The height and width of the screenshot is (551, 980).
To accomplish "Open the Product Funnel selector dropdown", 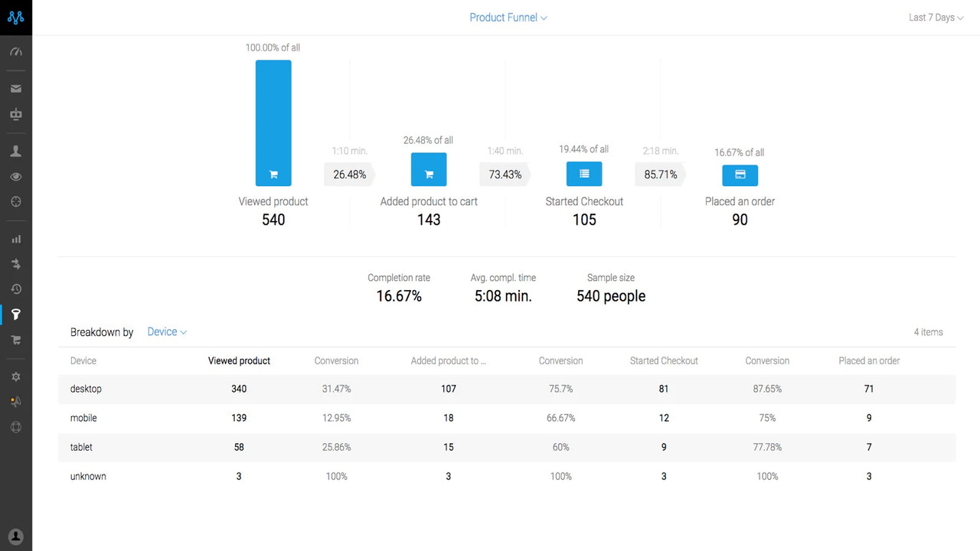I will 508,17.
